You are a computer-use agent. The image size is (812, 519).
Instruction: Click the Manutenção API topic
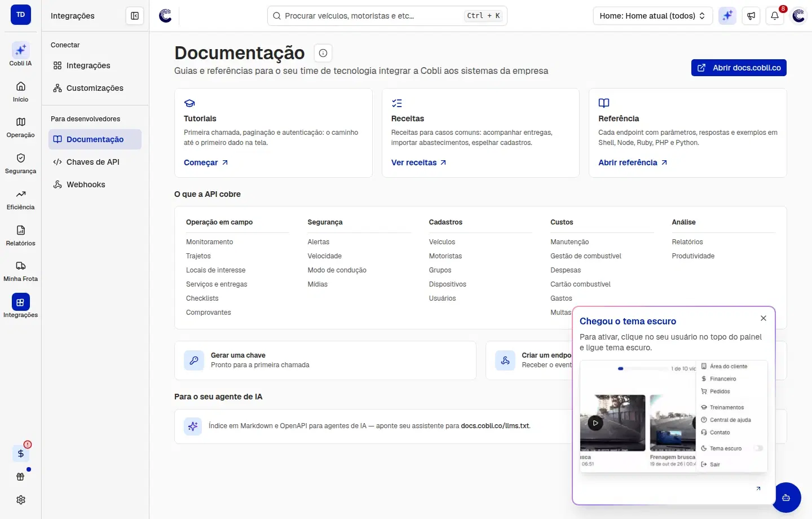coord(570,242)
